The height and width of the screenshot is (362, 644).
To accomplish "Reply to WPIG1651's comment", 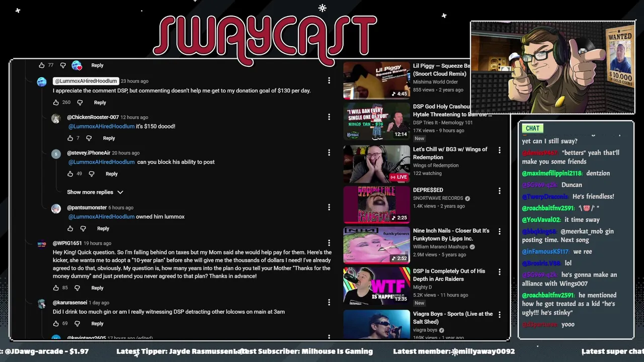I will pos(97,288).
